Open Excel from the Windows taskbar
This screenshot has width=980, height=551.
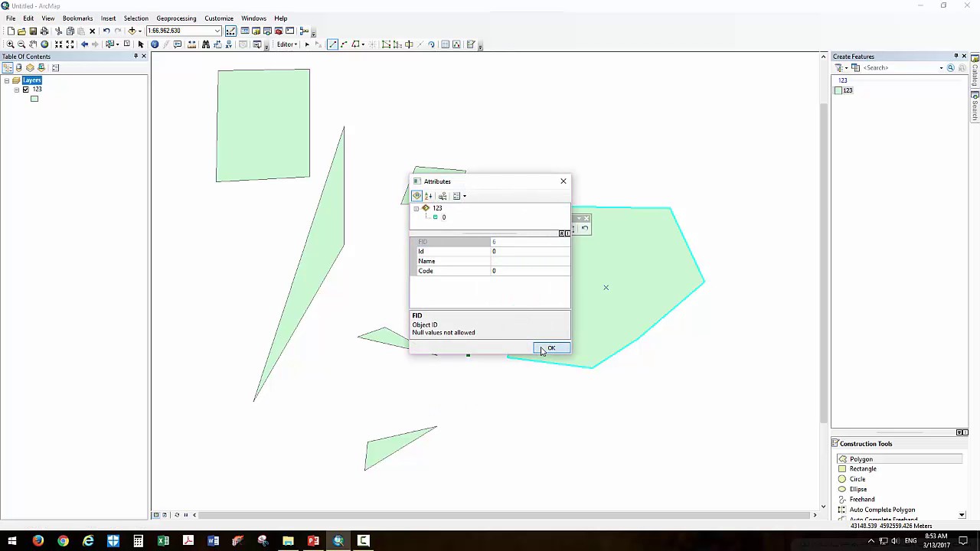[163, 542]
